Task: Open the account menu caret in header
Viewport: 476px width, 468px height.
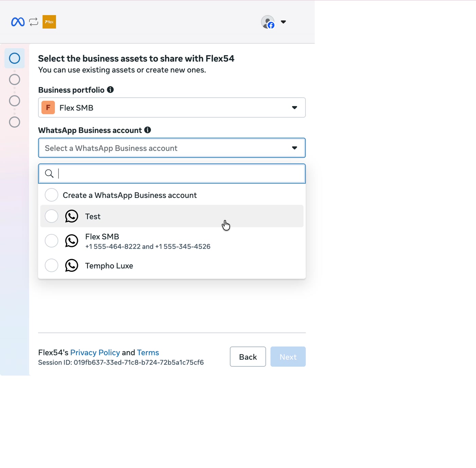Action: [x=283, y=22]
